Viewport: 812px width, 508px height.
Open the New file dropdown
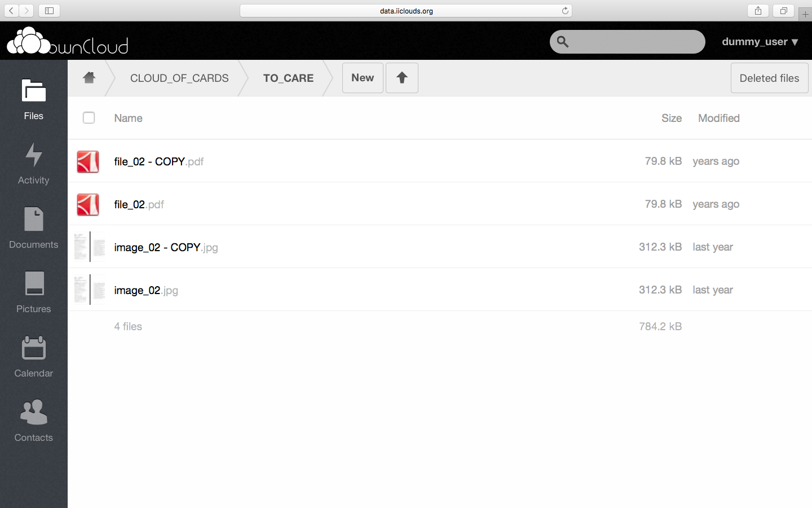coord(363,78)
